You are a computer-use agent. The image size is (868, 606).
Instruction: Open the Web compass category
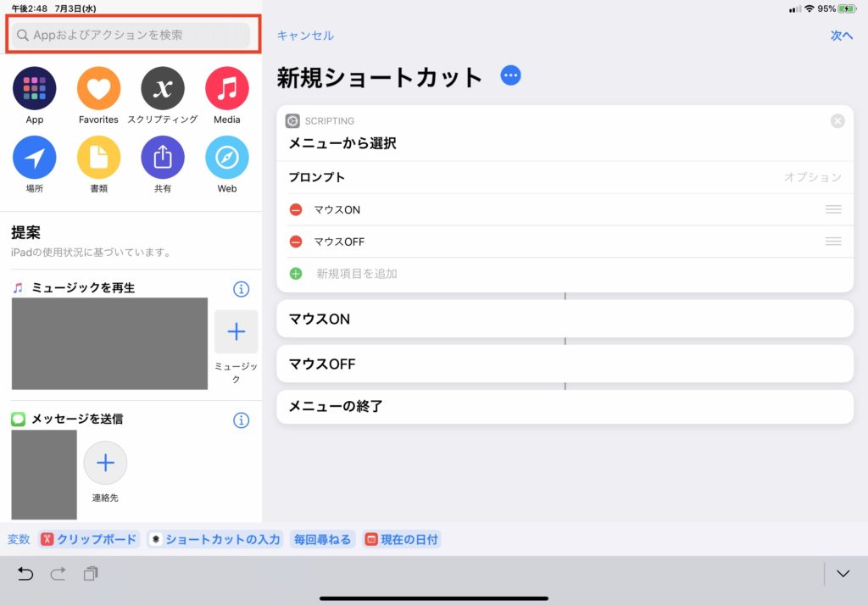click(x=227, y=158)
